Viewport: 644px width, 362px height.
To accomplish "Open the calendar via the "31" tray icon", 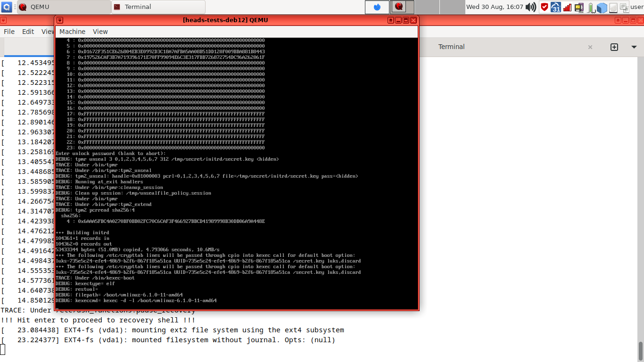I will point(555,7).
